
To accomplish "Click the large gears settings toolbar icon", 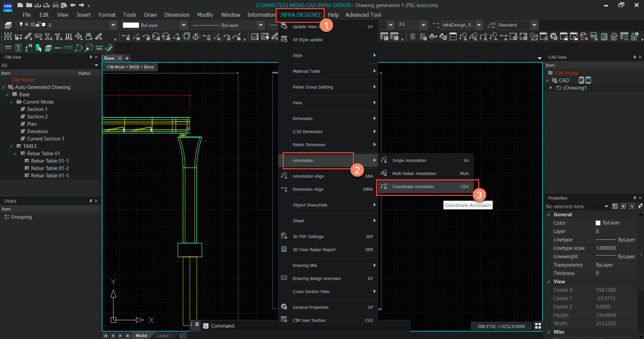I will click(554, 37).
